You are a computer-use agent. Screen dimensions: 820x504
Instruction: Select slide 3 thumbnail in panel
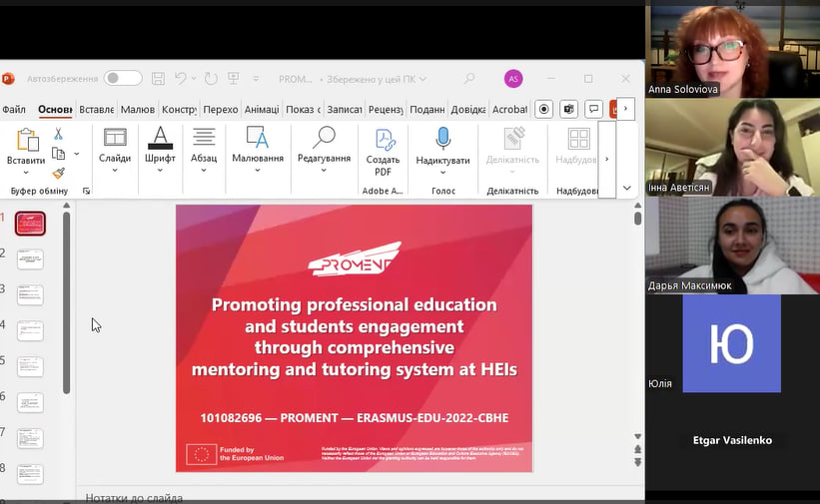[x=31, y=295]
